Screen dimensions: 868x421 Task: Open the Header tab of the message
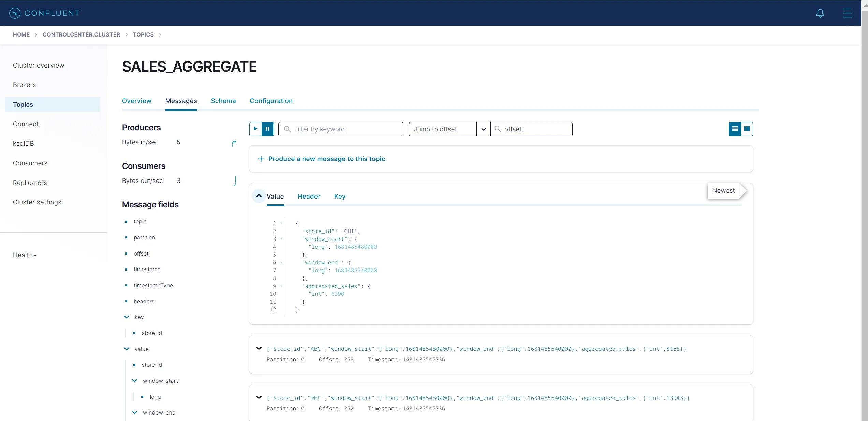click(x=309, y=196)
